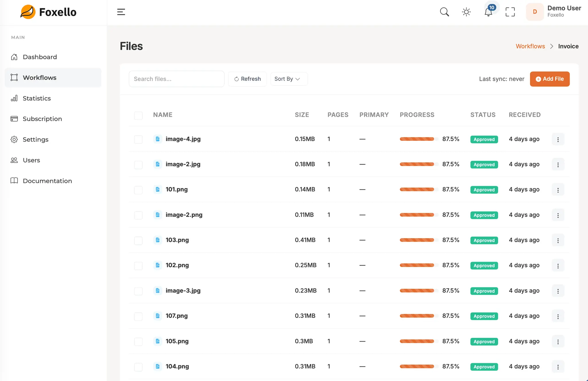Focus the Search files input field

click(177, 79)
